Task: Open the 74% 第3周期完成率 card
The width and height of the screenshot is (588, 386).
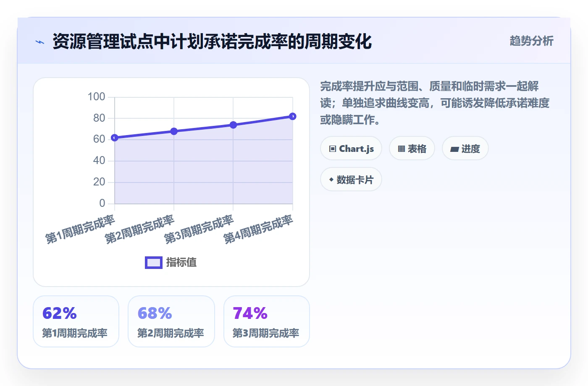Action: click(x=267, y=321)
